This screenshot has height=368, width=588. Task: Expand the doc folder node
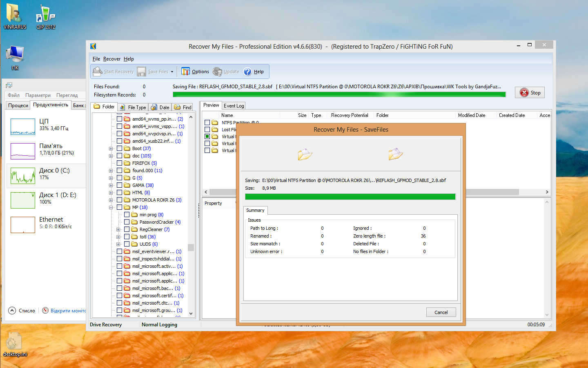point(111,156)
